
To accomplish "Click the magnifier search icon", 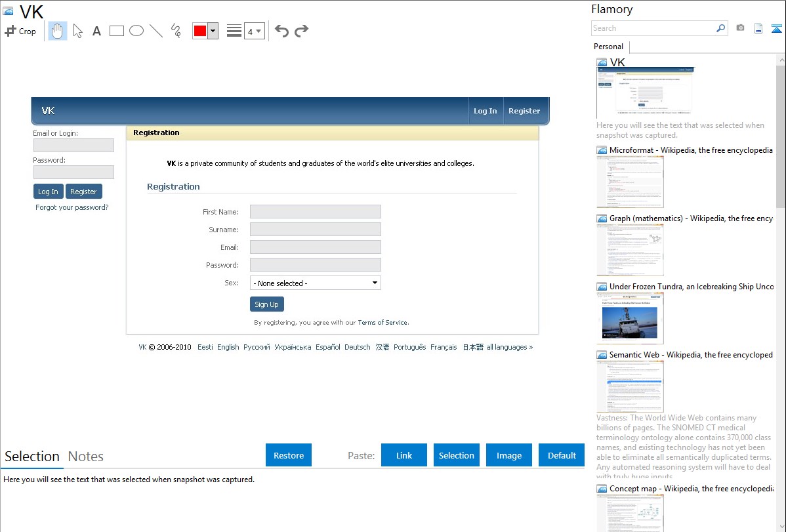I will pos(720,28).
